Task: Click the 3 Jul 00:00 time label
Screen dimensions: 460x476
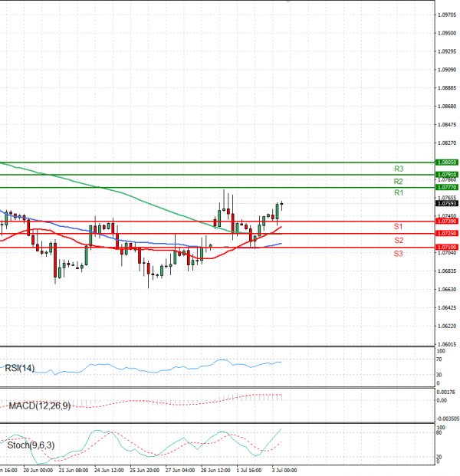Action: [x=284, y=471]
